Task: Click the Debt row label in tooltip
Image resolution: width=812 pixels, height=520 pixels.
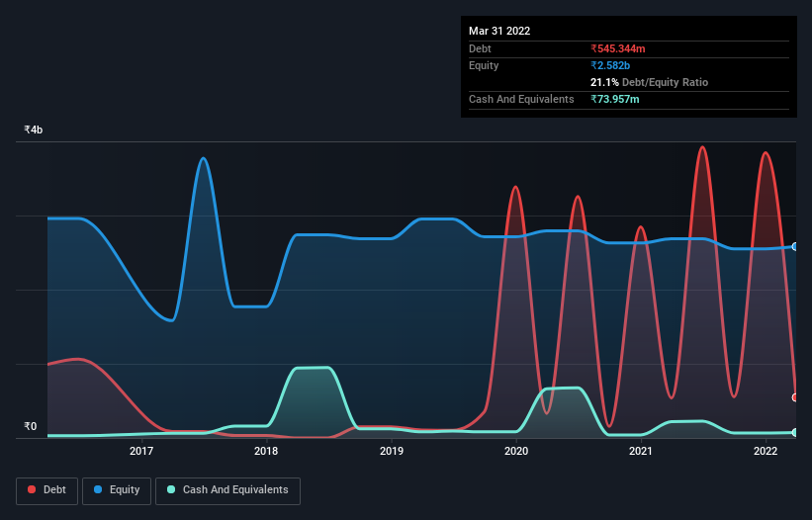Action: 480,48
